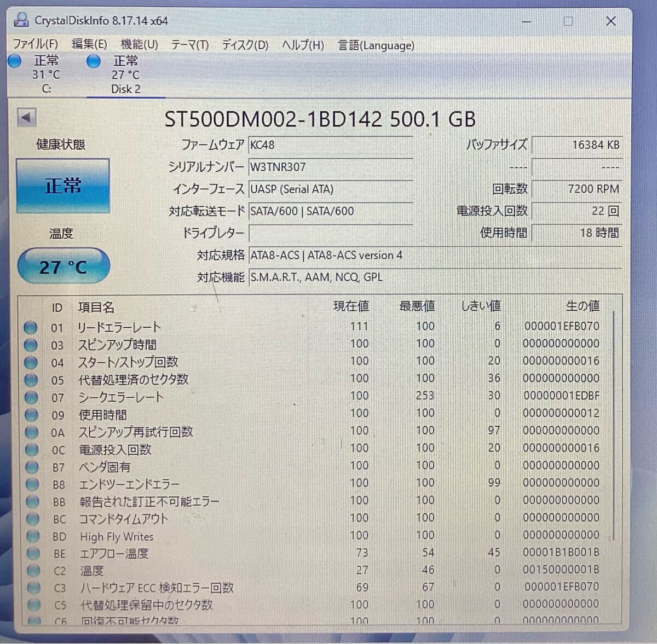Click the power-on count field 22 回
Image resolution: width=657 pixels, height=644 pixels.
(x=577, y=211)
